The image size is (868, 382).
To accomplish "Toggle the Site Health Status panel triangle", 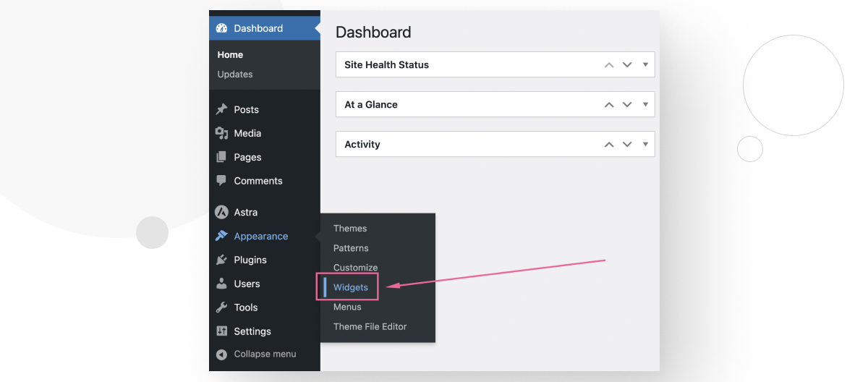I will (644, 64).
